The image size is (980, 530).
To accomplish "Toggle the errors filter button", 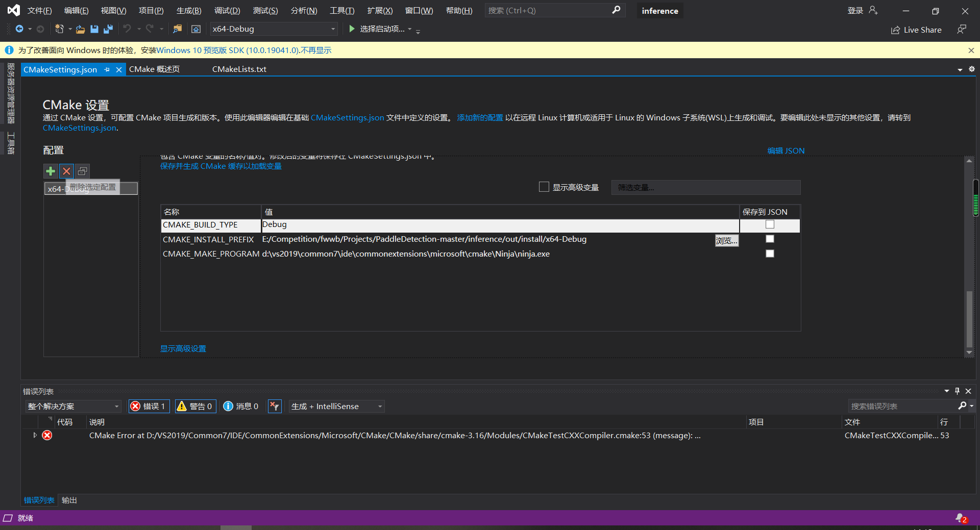I will 149,406.
